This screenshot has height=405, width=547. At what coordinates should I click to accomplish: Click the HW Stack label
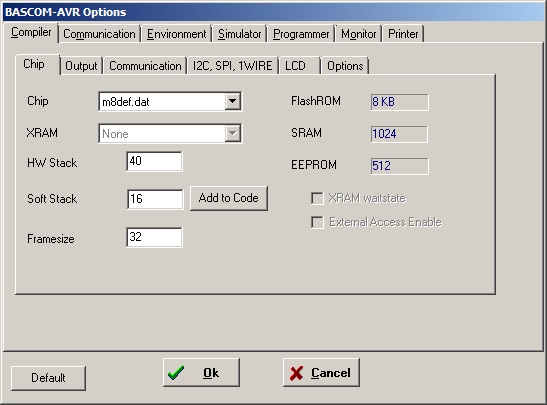52,163
